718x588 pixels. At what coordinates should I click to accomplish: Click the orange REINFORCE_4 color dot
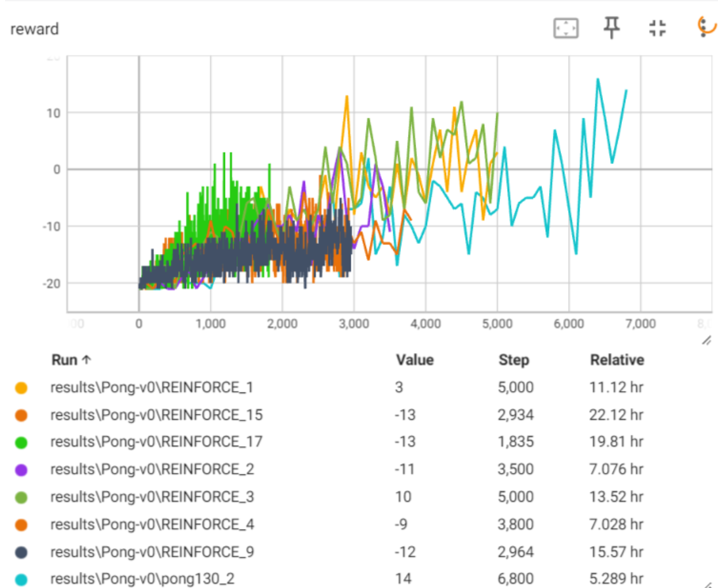[21, 525]
